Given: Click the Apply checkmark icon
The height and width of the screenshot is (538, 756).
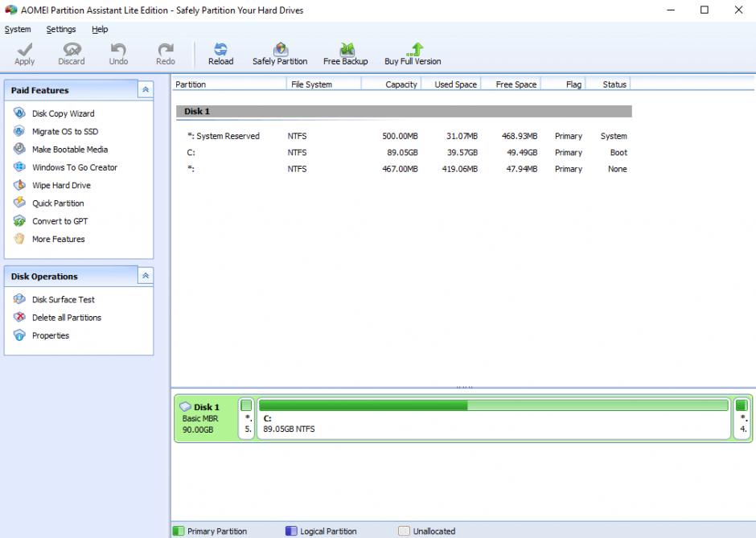Looking at the screenshot, I should pyautogui.click(x=25, y=50).
